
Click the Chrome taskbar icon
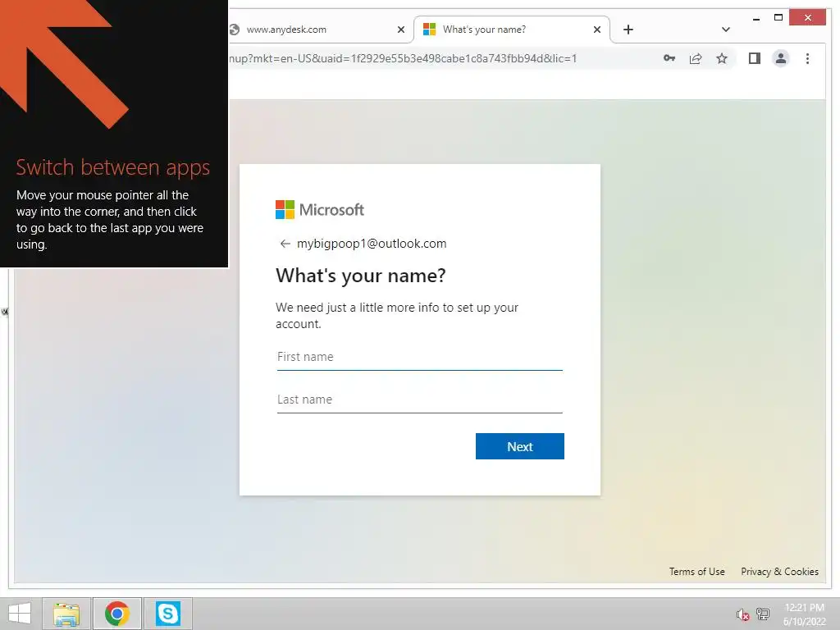click(117, 614)
